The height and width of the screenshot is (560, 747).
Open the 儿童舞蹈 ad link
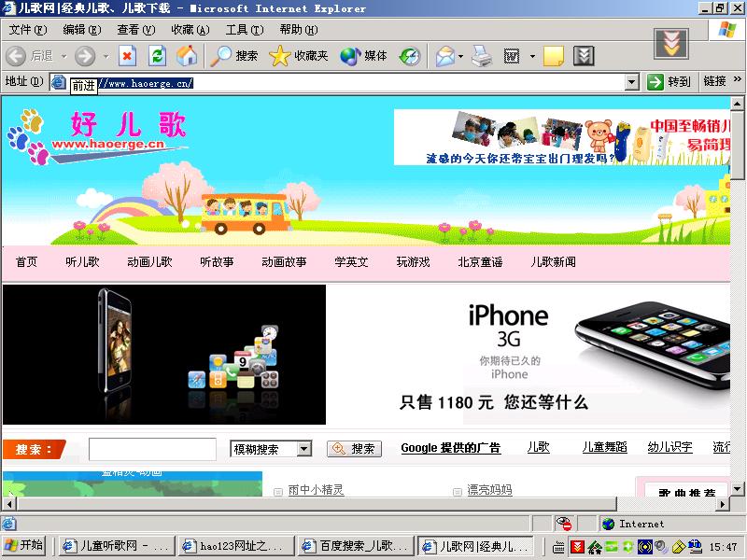tap(604, 447)
